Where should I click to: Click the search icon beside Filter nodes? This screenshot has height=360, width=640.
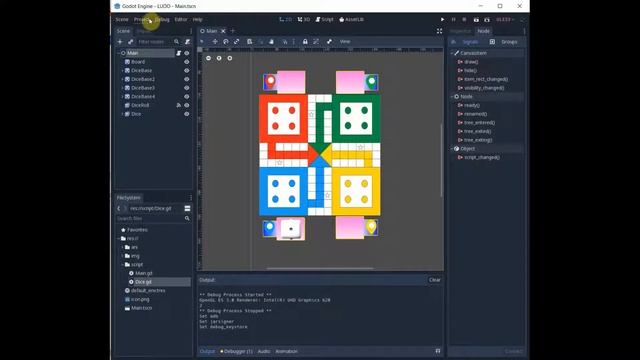coord(176,42)
